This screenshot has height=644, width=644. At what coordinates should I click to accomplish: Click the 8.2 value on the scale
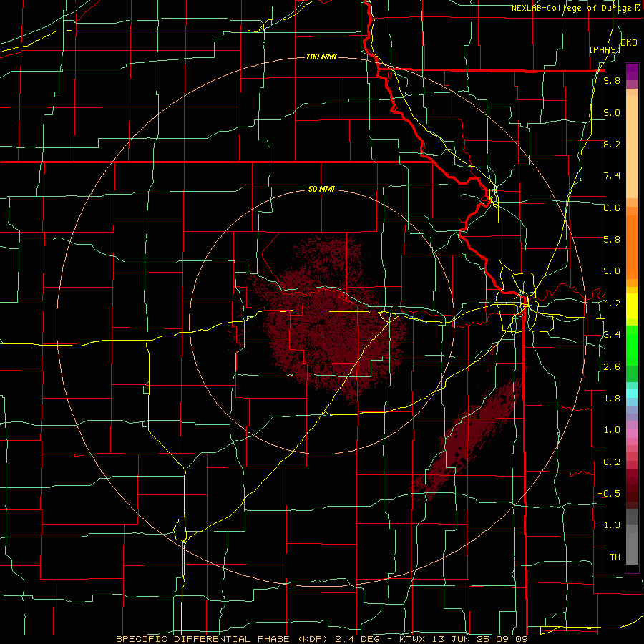click(x=612, y=144)
